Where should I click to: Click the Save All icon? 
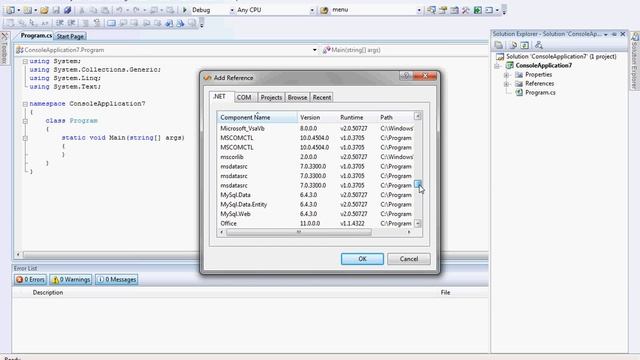point(67,10)
